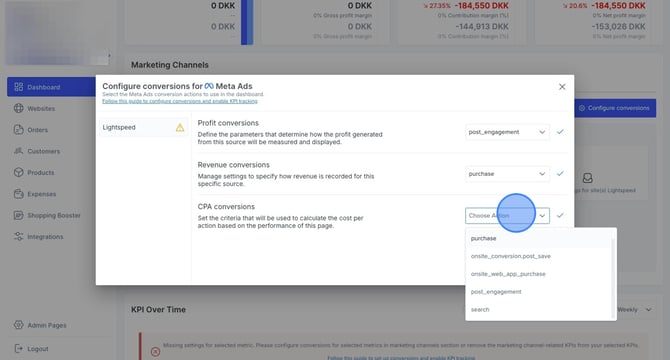The image size is (670, 360).
Task: Open the conversions setup guide link in dialog
Action: pos(179,101)
